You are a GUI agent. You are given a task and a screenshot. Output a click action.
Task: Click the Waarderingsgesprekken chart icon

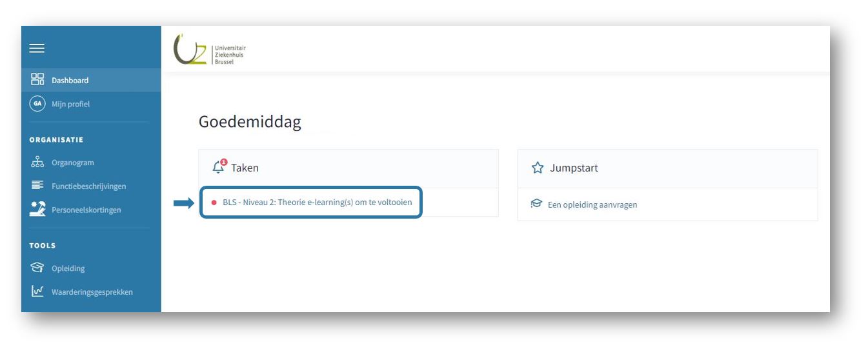(x=37, y=292)
